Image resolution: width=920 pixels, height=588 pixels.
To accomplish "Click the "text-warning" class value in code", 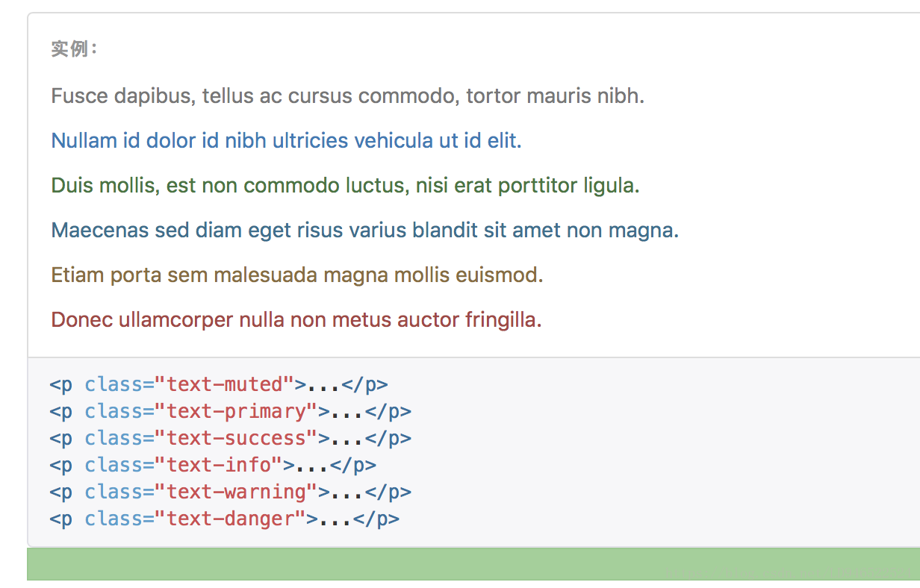I will [237, 492].
